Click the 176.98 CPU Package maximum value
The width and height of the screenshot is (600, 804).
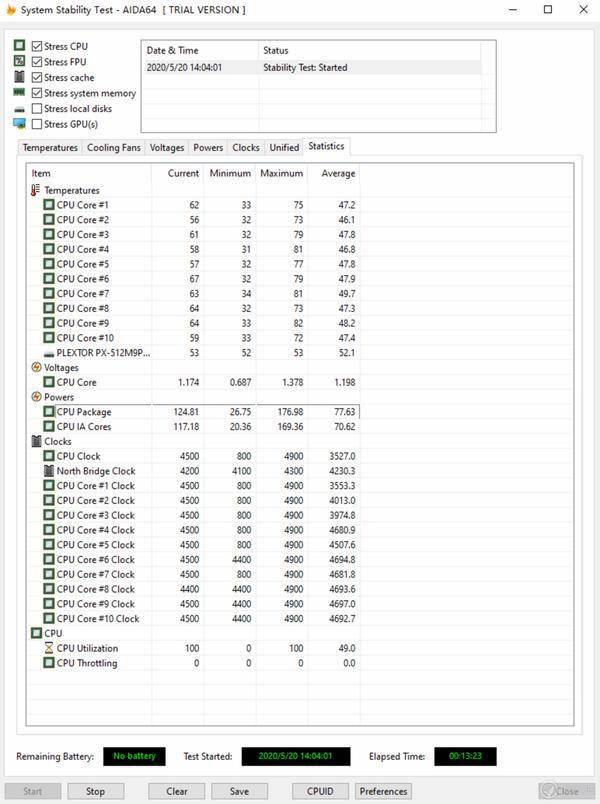(290, 412)
